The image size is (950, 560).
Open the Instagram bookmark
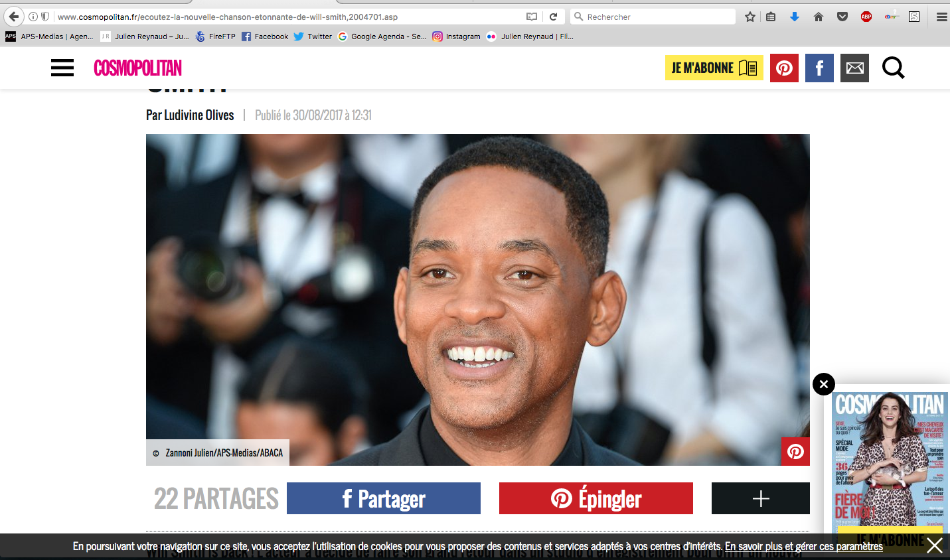pos(457,36)
